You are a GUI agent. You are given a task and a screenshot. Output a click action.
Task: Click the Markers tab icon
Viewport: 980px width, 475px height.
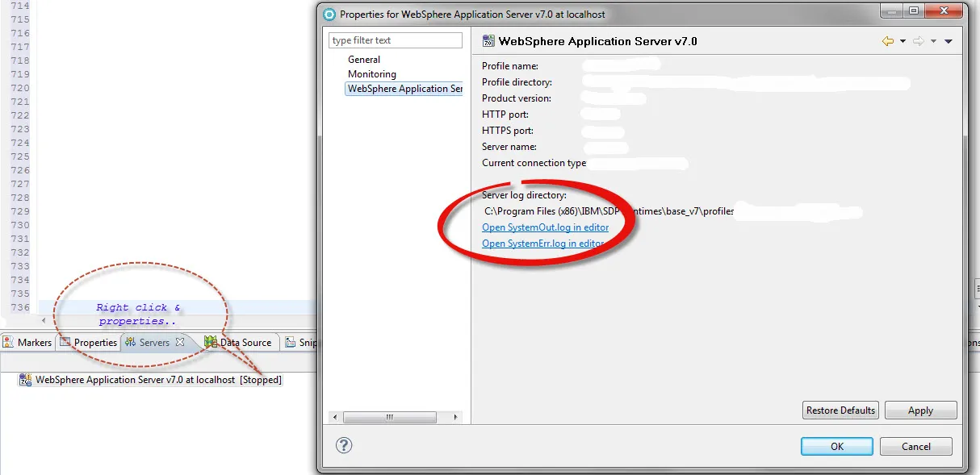click(x=9, y=343)
